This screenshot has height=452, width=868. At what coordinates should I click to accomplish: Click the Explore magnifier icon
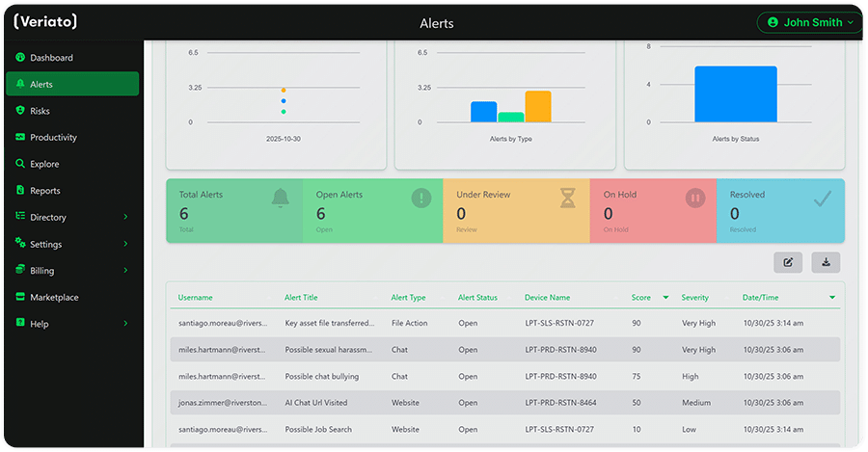pyautogui.click(x=20, y=165)
